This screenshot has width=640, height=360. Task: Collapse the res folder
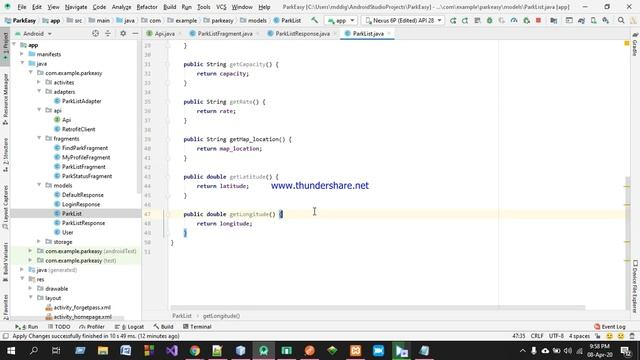click(x=22, y=279)
